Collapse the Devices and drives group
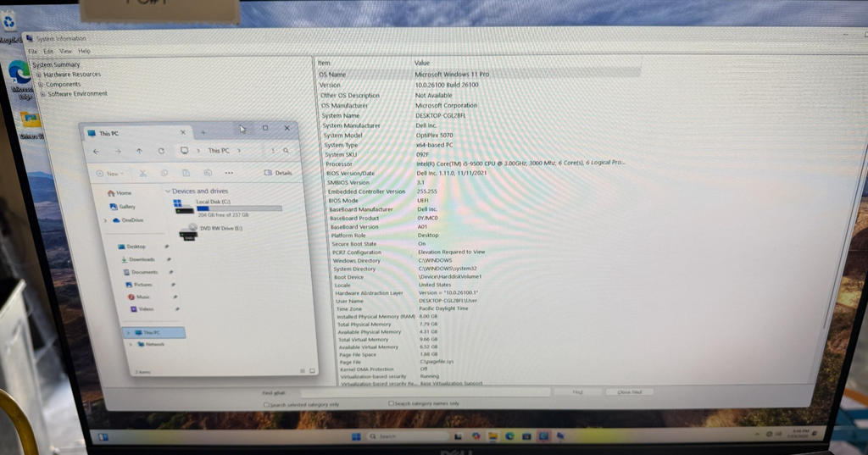 pos(168,191)
